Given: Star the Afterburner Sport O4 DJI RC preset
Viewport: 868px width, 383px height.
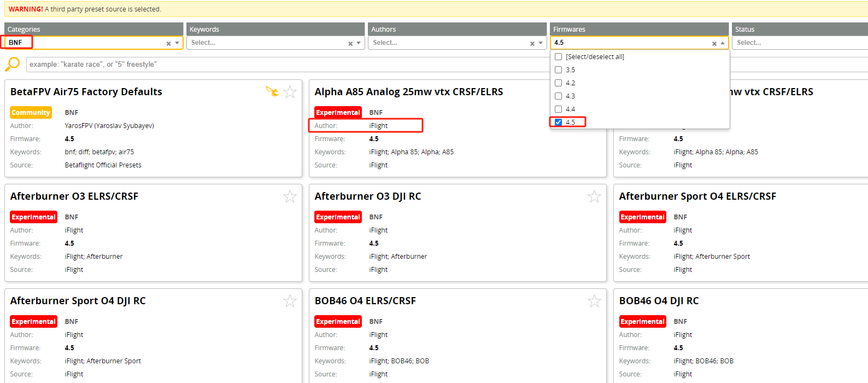Looking at the screenshot, I should click(x=290, y=301).
